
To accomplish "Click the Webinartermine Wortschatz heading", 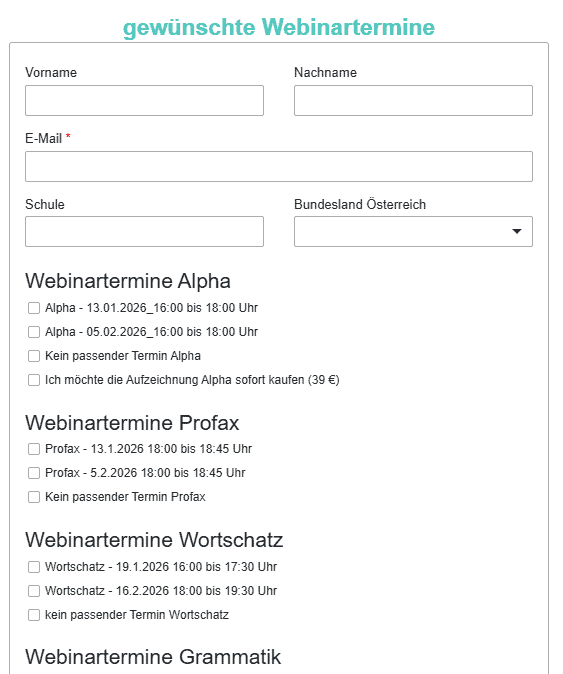I will click(x=154, y=540).
